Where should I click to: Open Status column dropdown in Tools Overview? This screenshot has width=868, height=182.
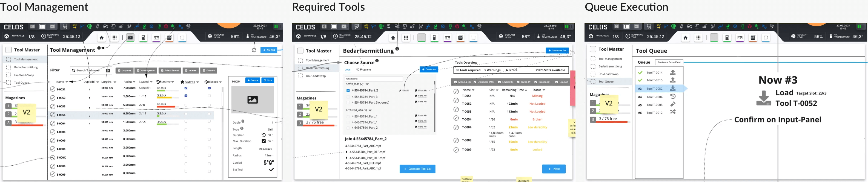click(x=544, y=90)
